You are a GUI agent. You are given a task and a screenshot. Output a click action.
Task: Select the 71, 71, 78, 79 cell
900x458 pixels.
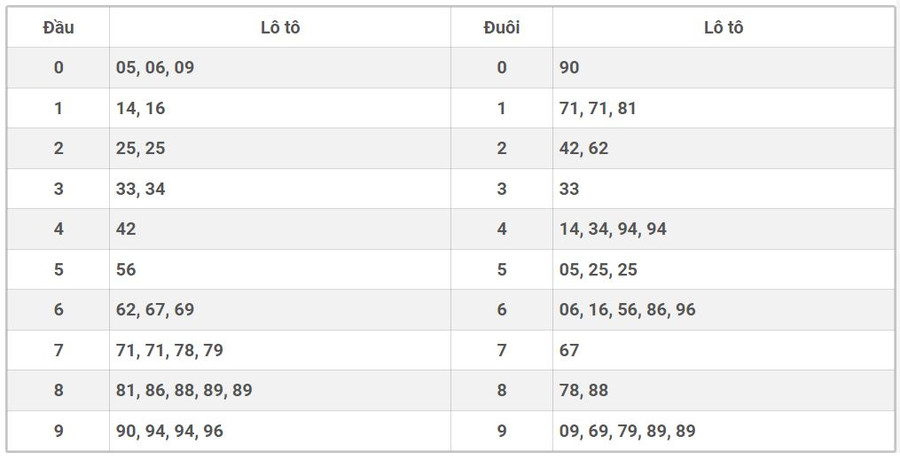click(169, 350)
